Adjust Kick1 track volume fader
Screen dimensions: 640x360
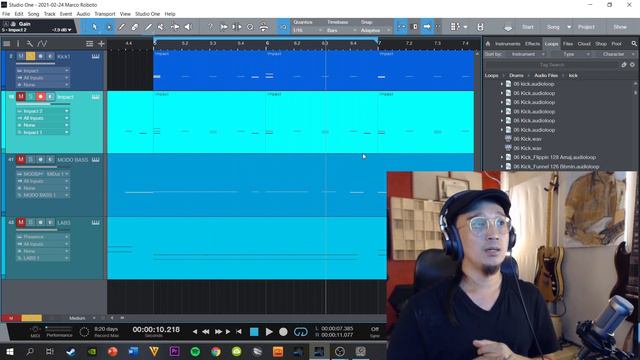[x=36, y=64]
